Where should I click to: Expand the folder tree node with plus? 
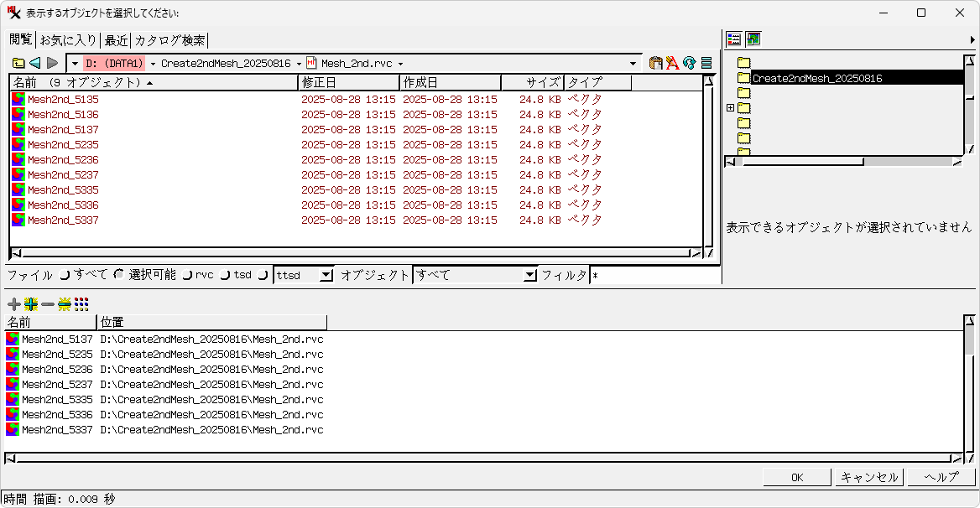[x=730, y=108]
